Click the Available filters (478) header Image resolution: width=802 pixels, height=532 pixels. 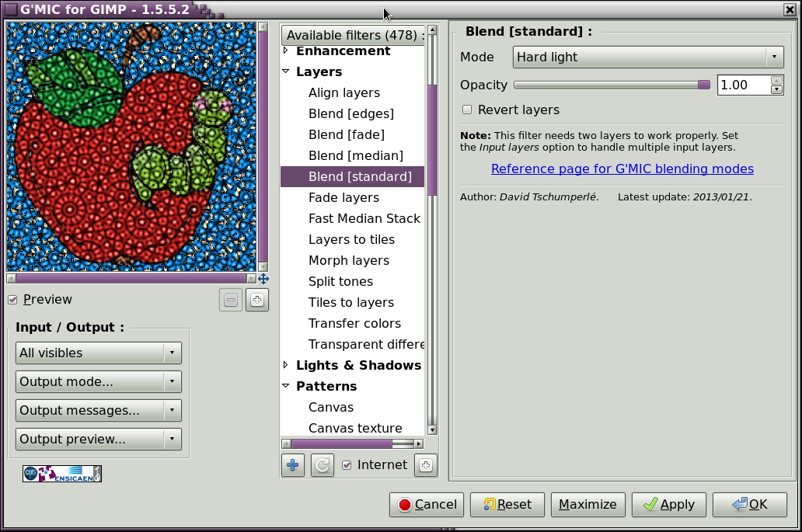(353, 35)
